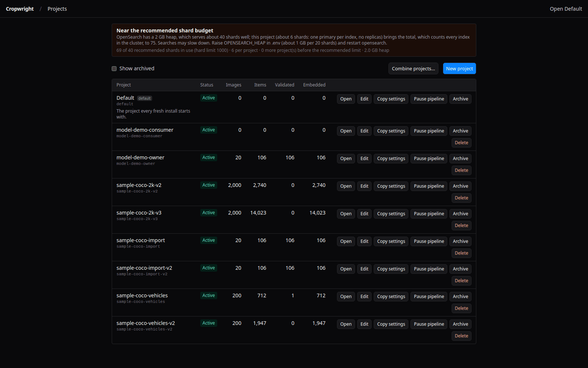Copy settings of the Default project
Image resolution: width=588 pixels, height=368 pixels.
[391, 99]
